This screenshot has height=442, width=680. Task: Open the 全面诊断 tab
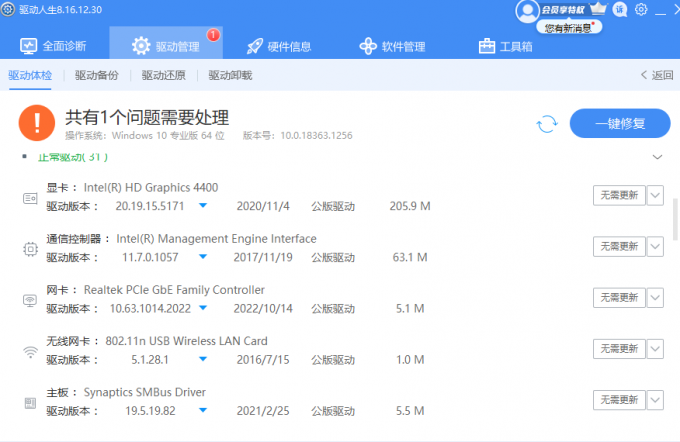coord(53,46)
